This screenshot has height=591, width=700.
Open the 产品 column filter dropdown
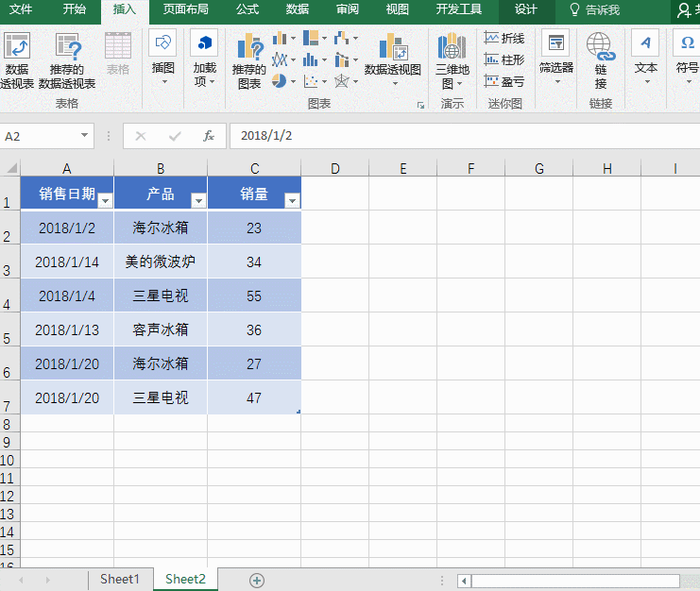click(x=198, y=200)
